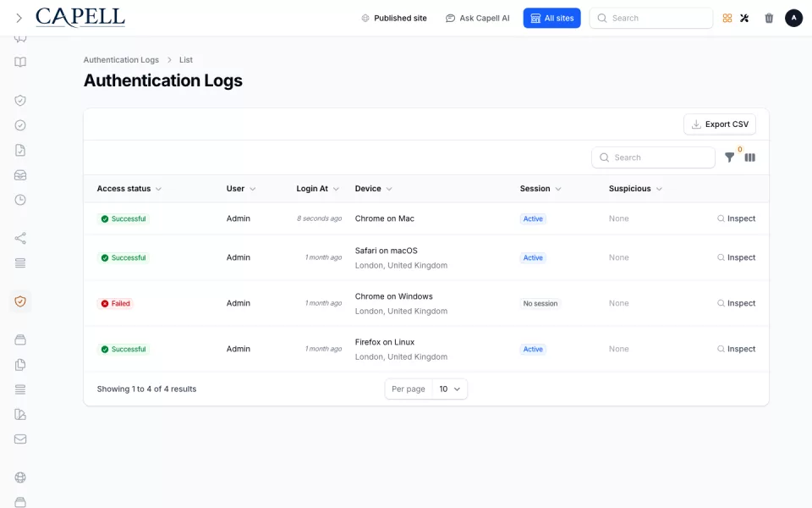This screenshot has height=508, width=812.
Task: Click Authentication Logs breadcrumb link
Action: (121, 59)
